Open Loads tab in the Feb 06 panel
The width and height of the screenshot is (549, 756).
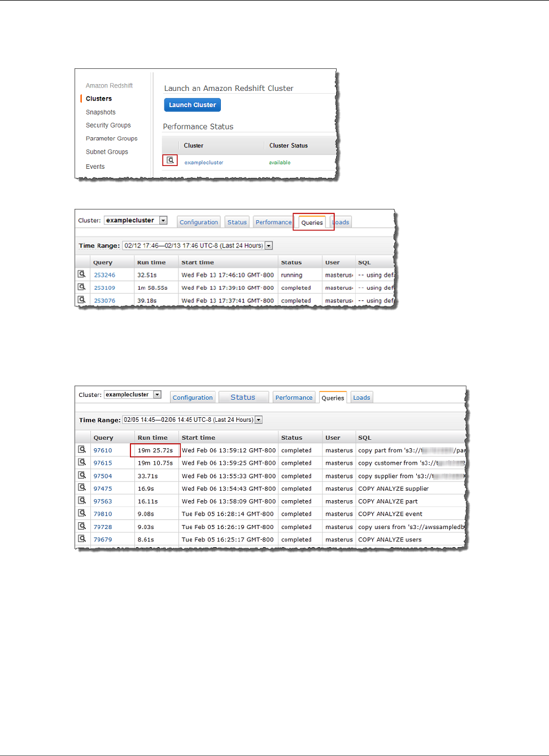tap(361, 397)
